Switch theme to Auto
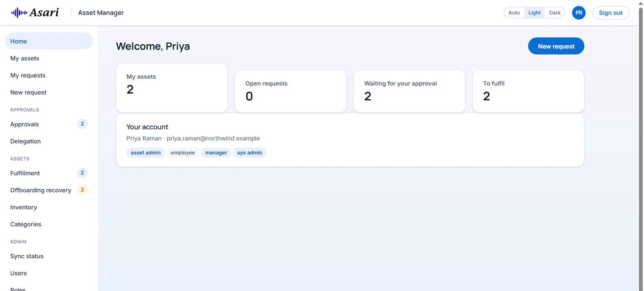 pyautogui.click(x=514, y=13)
